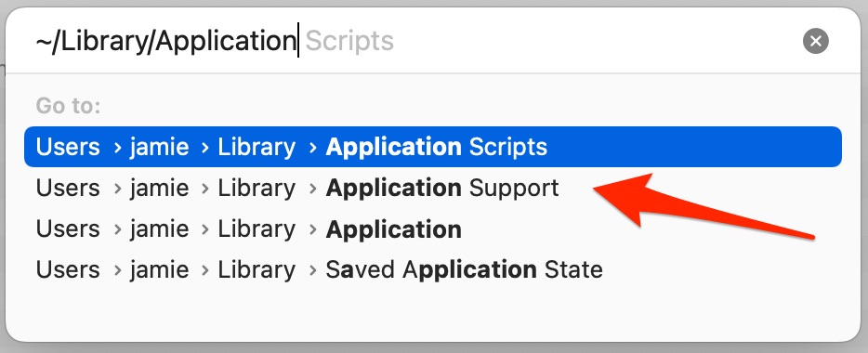Screen dimensions: 868x353
Task: Click Library in the Application Support row
Action: pos(256,189)
